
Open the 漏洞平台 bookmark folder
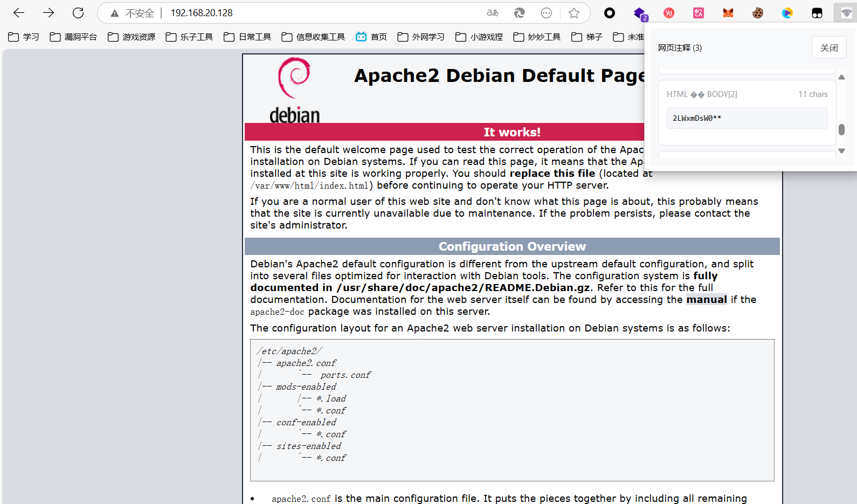73,37
